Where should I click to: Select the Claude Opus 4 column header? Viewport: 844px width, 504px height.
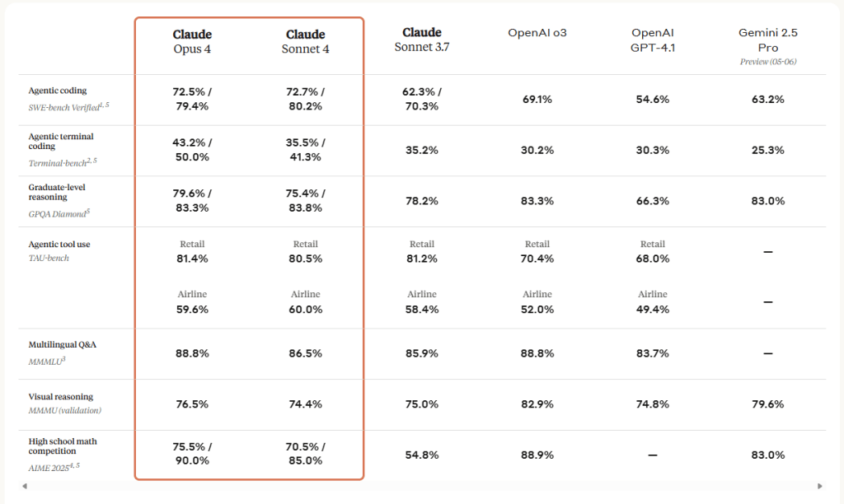pyautogui.click(x=192, y=41)
